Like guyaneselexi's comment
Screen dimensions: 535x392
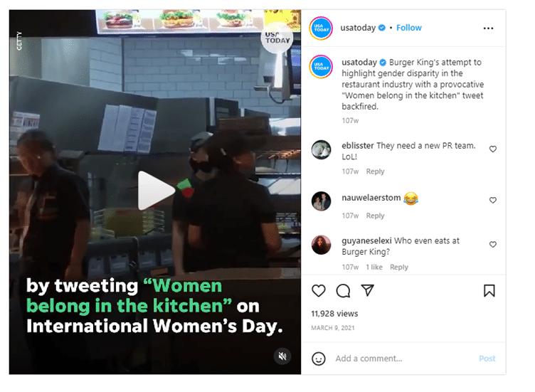pos(493,245)
